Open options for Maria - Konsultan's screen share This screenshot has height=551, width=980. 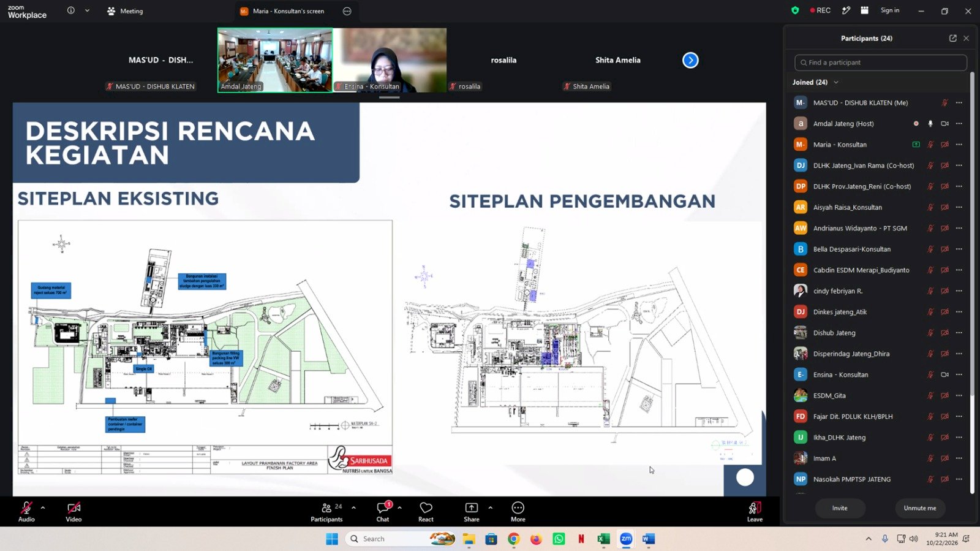coord(347,11)
